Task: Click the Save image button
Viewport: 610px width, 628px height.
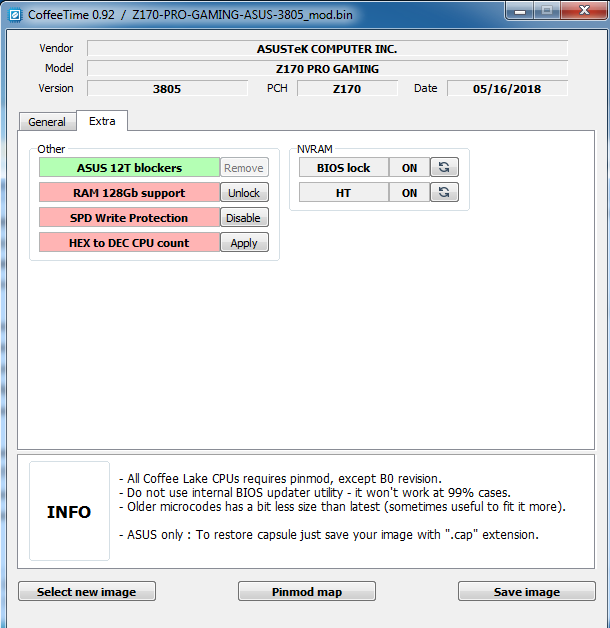Action: tap(527, 592)
